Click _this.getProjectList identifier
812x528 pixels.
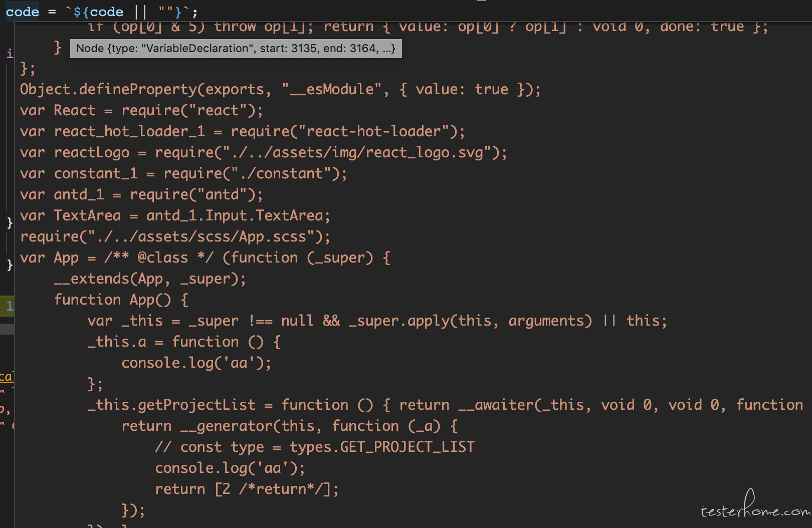click(171, 405)
